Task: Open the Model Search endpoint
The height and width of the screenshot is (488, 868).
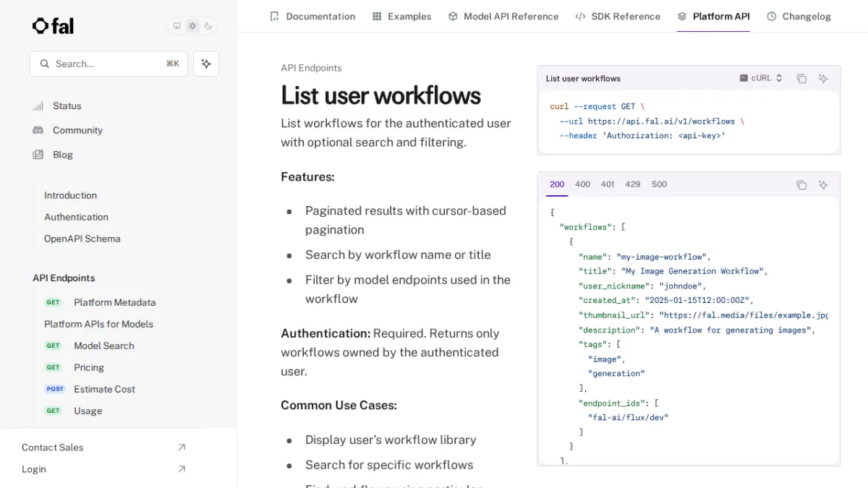Action: coord(104,346)
